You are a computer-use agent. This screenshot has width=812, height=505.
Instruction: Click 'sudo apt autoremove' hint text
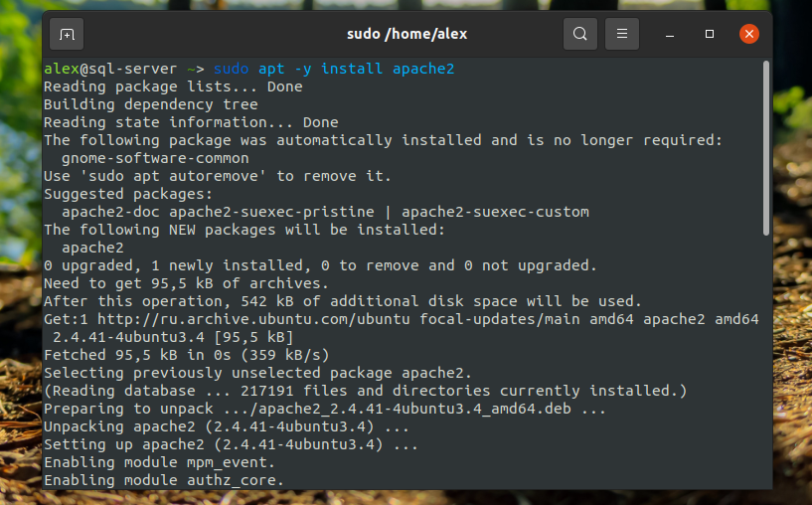point(173,177)
